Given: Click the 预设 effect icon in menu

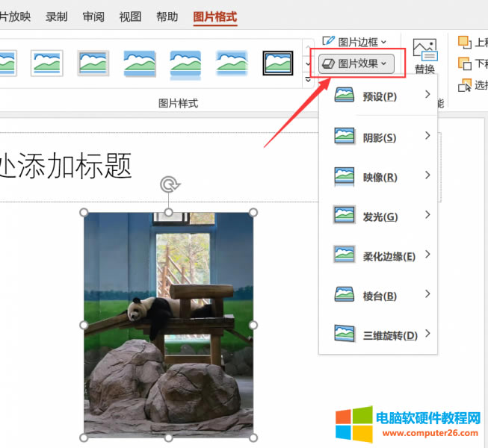Looking at the screenshot, I should [345, 96].
